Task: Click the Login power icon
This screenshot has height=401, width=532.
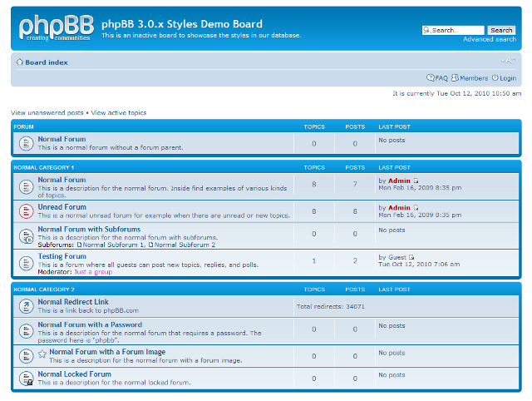Action: [495, 77]
